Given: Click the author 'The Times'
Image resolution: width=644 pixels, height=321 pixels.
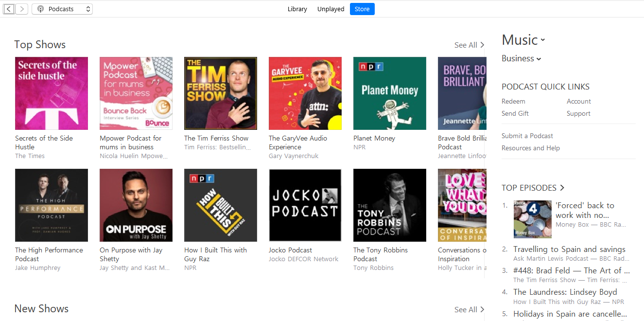Looking at the screenshot, I should point(30,156).
